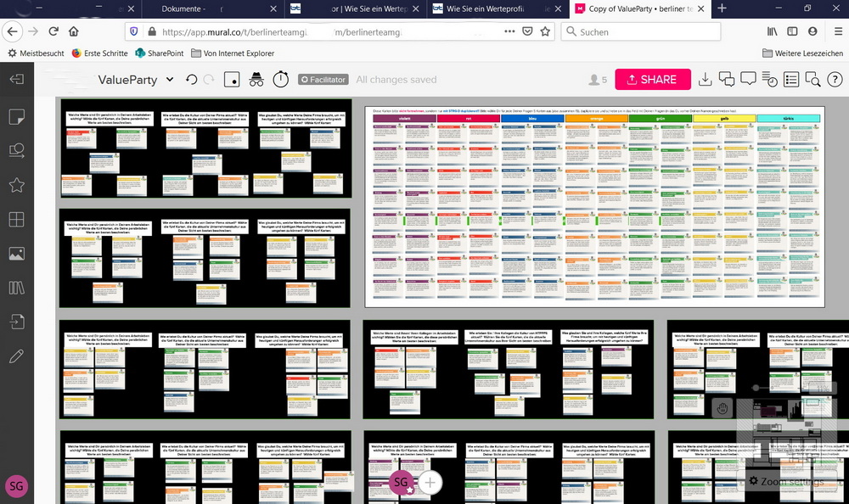Open the sticky notes tool in sidebar
849x504 pixels.
click(x=16, y=117)
